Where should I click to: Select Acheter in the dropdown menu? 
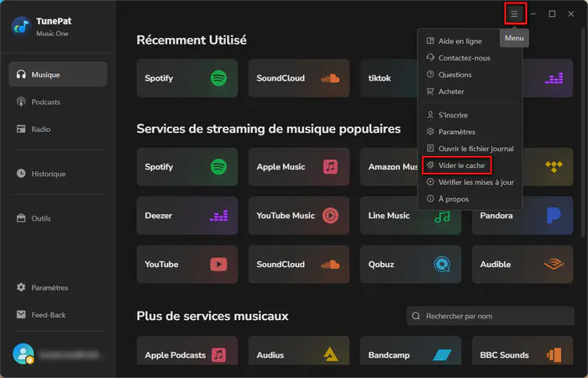pos(470,92)
